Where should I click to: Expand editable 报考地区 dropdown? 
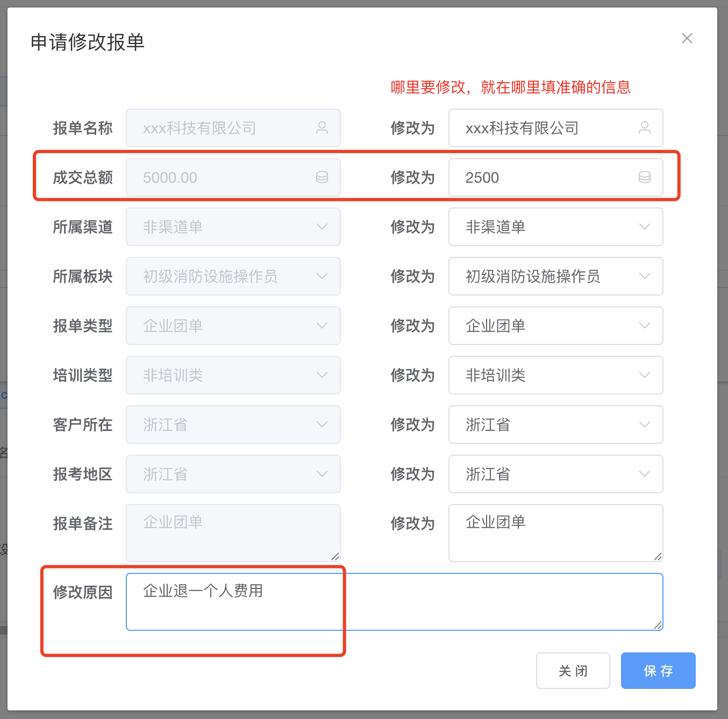(x=555, y=474)
